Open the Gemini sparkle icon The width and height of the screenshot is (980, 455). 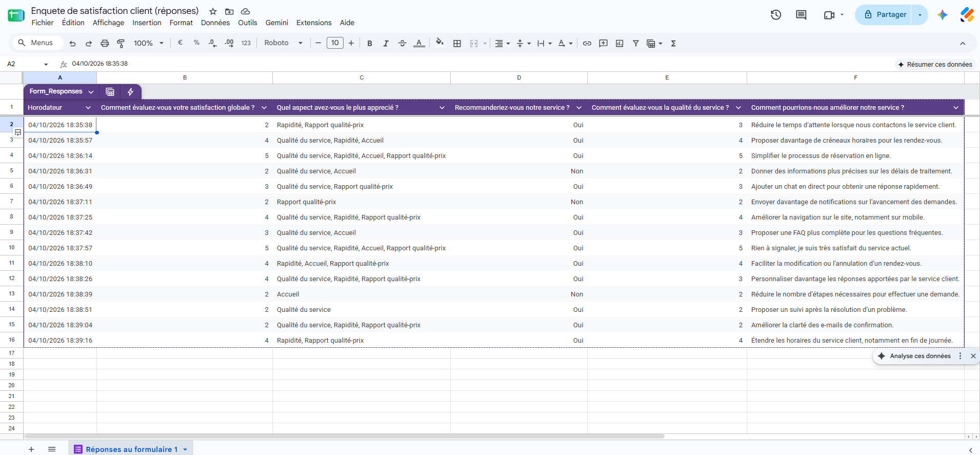point(942,15)
